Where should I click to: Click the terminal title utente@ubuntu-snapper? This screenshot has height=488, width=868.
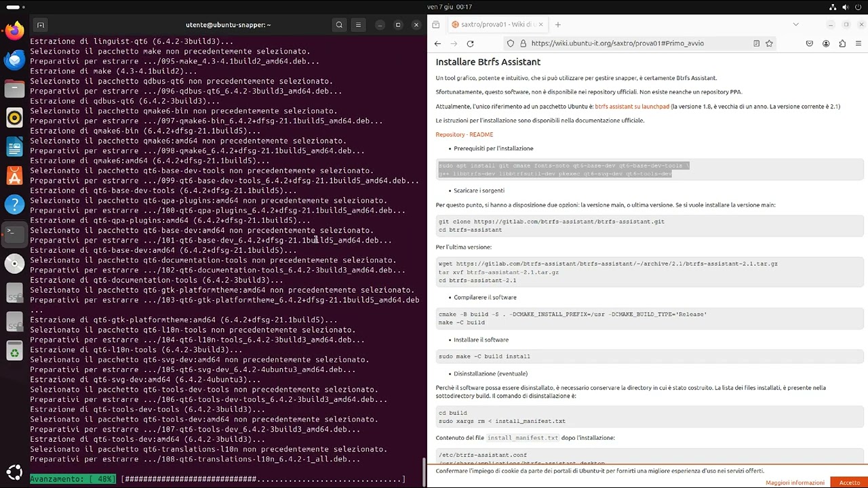(x=228, y=25)
